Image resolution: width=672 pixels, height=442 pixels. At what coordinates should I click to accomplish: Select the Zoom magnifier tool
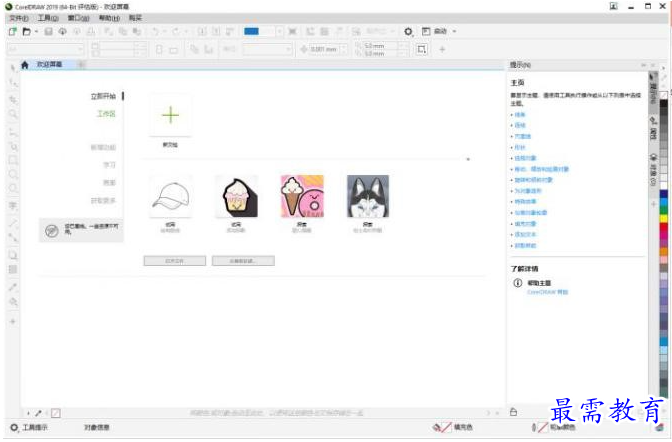coord(13,114)
